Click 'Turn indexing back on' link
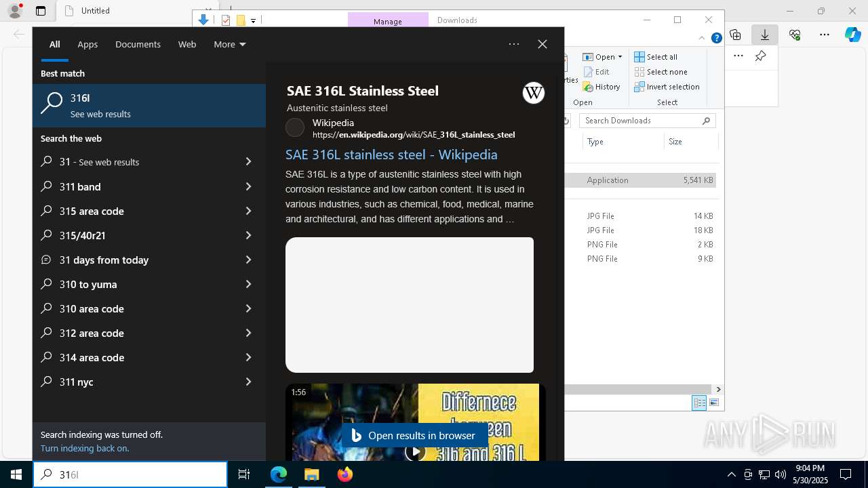This screenshot has height=488, width=868. (85, 448)
